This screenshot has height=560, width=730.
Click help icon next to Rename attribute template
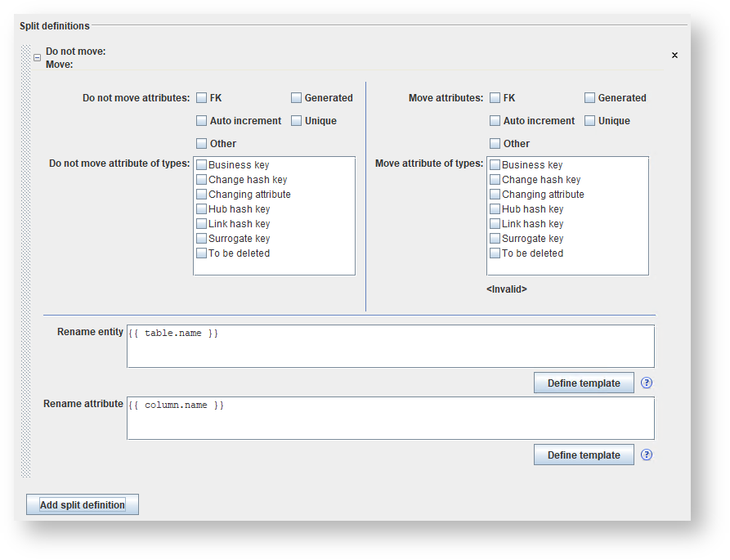coord(647,455)
